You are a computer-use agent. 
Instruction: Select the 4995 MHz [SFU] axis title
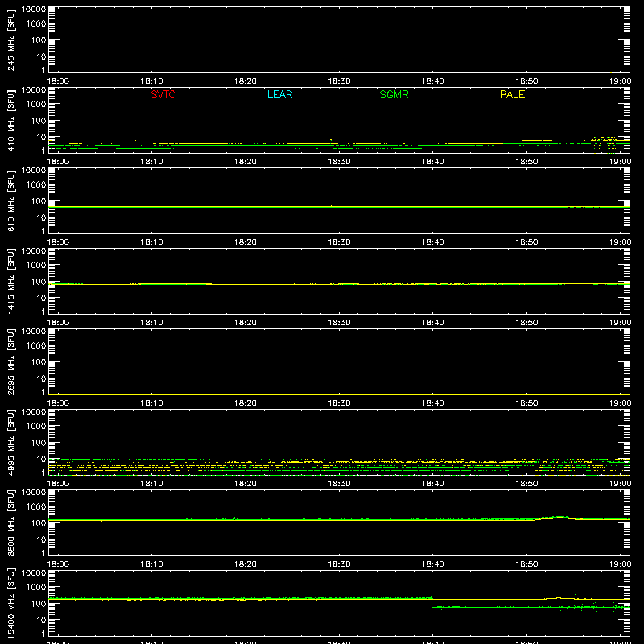click(10, 442)
